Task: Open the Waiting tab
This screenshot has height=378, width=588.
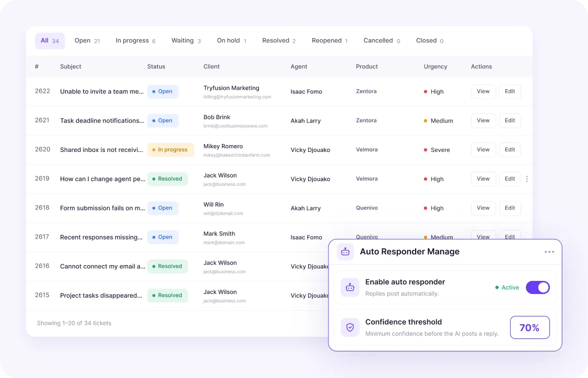Action: click(x=186, y=41)
